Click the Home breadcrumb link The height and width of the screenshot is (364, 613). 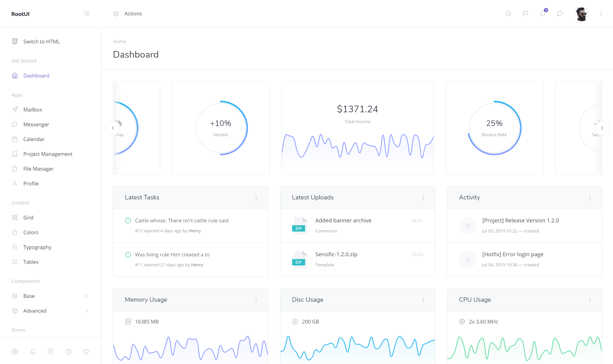click(119, 41)
